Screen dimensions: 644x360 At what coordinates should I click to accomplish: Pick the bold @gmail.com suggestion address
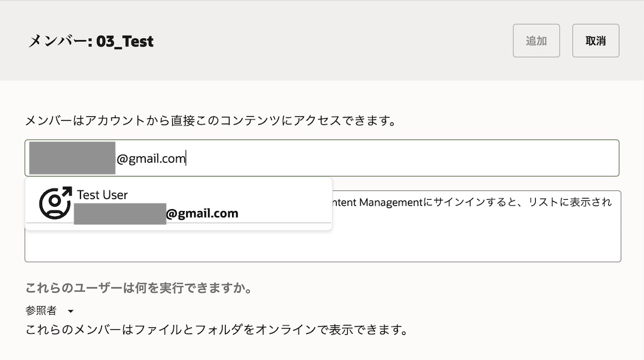pos(202,214)
